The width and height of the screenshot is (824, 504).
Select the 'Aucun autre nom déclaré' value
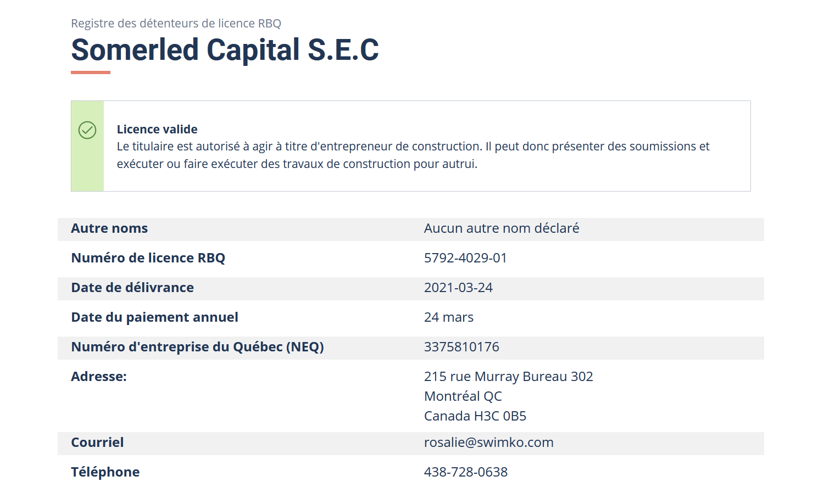click(x=501, y=228)
